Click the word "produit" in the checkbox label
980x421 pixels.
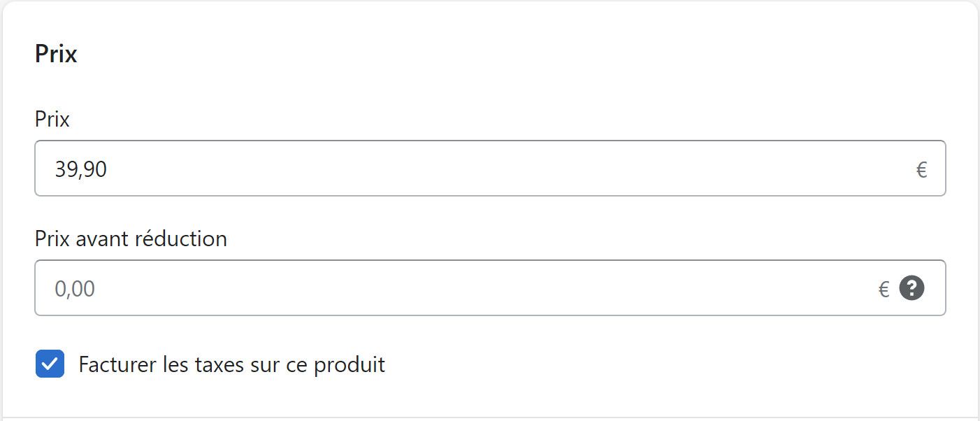tap(350, 365)
